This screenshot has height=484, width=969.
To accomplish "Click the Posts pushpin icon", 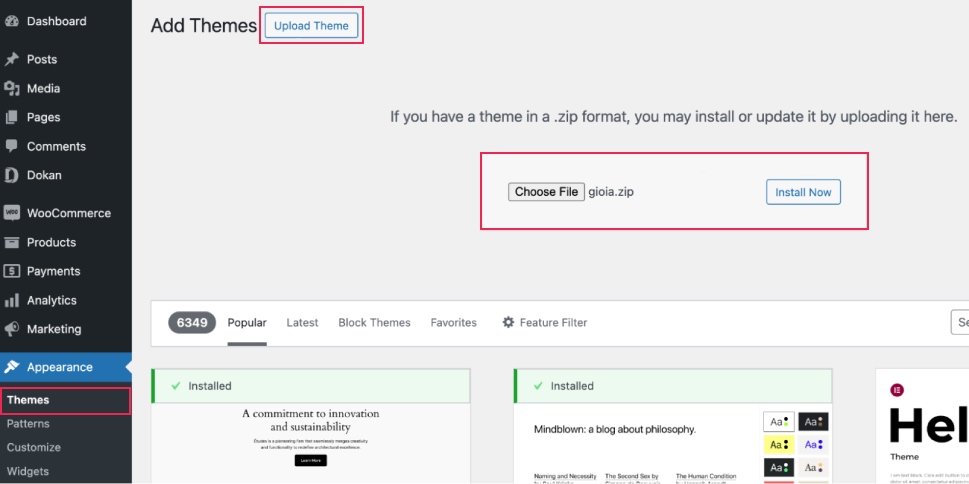I will click(x=11, y=59).
